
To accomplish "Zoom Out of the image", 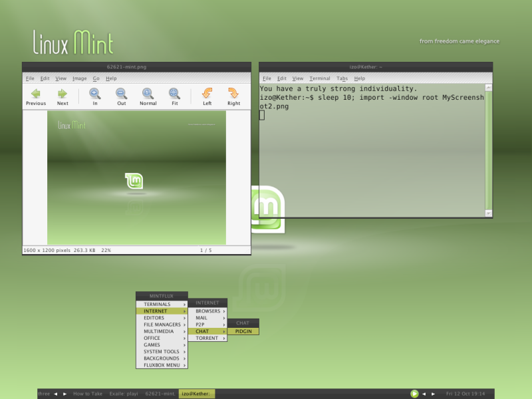I will click(x=121, y=97).
